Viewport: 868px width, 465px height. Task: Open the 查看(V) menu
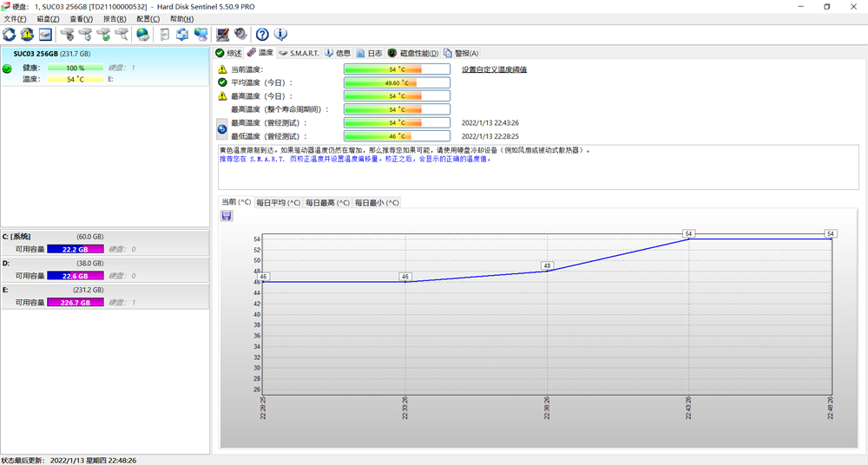click(82, 19)
